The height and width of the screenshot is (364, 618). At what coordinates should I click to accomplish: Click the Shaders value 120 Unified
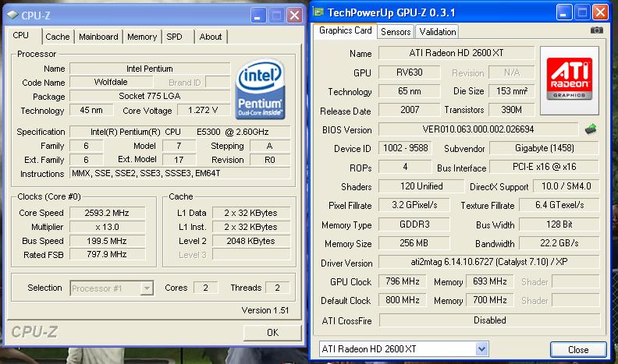point(421,186)
